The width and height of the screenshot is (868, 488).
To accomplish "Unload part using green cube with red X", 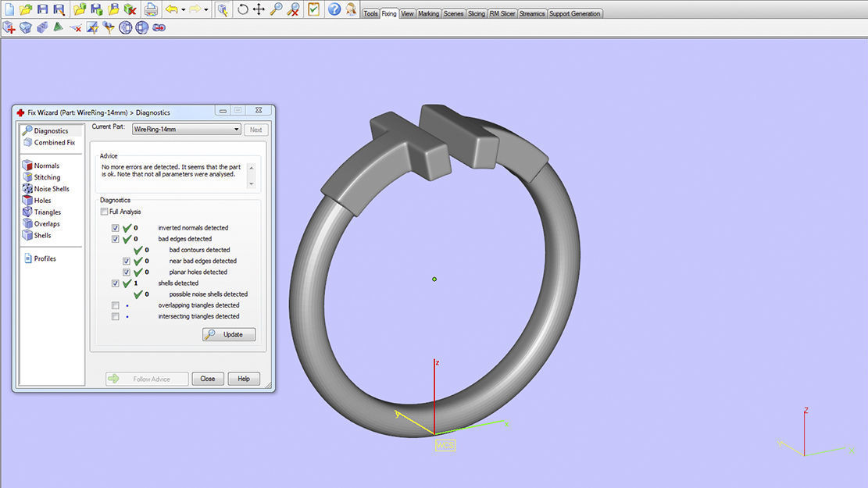I will coord(130,9).
